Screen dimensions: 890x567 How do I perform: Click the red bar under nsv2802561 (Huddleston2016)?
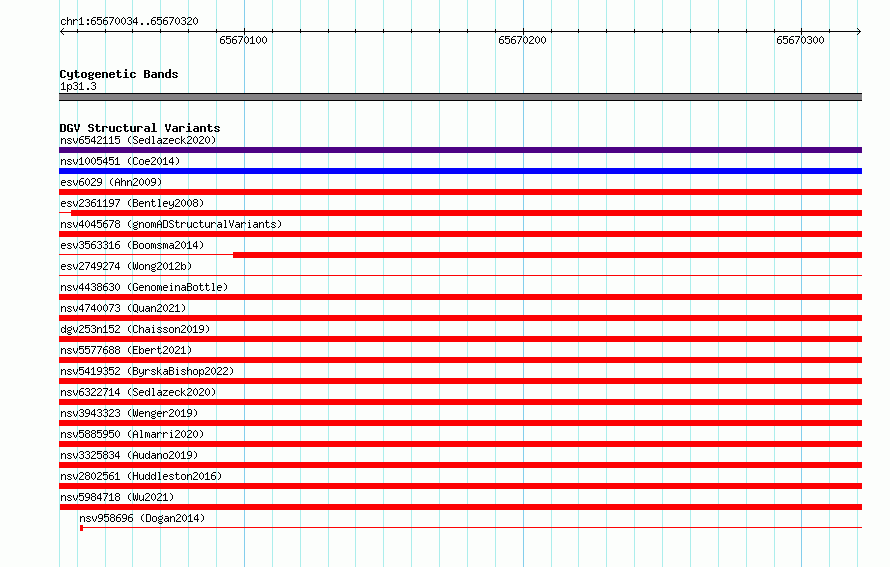click(x=460, y=486)
